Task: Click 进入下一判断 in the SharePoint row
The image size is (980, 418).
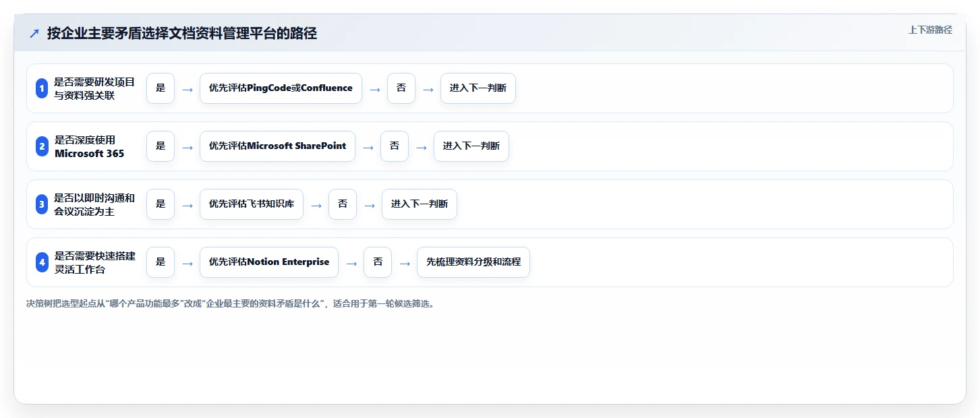Action: [x=471, y=146]
